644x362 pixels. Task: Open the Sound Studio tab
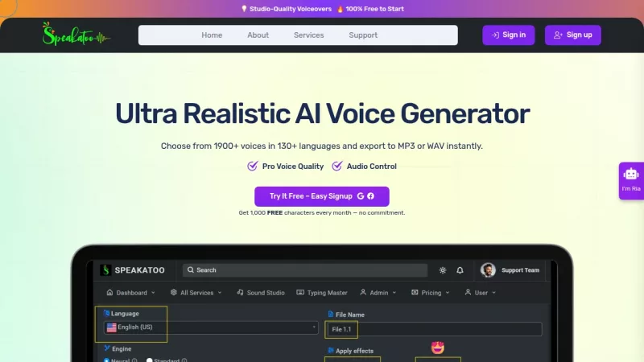[x=260, y=293]
